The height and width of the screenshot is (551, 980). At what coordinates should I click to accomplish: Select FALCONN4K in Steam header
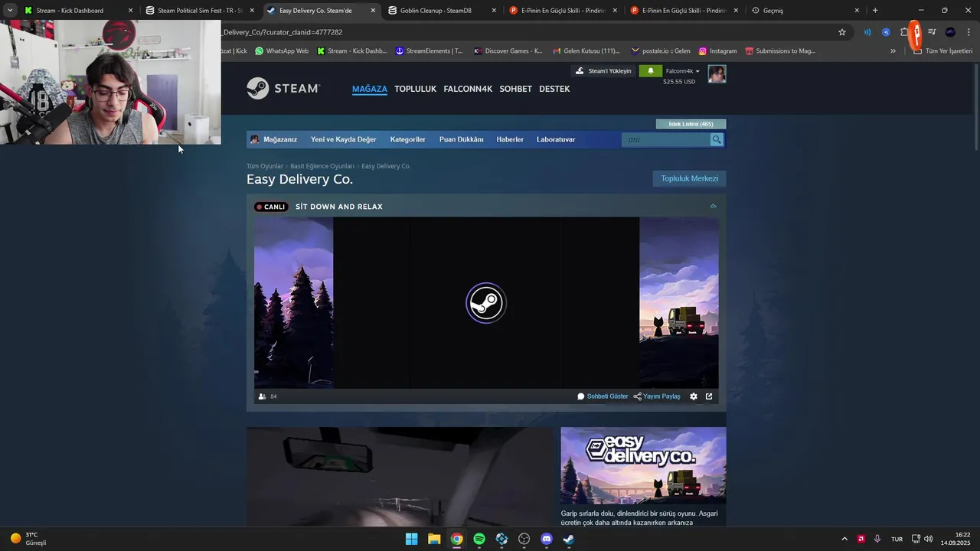pos(468,89)
